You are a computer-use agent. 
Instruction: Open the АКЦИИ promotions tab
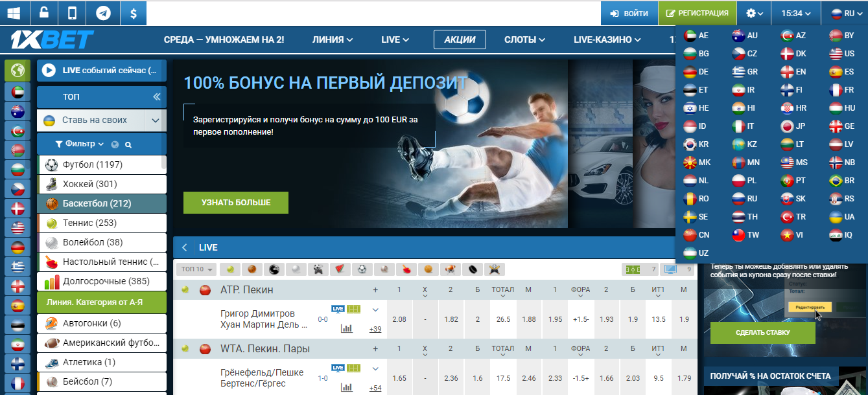click(460, 39)
